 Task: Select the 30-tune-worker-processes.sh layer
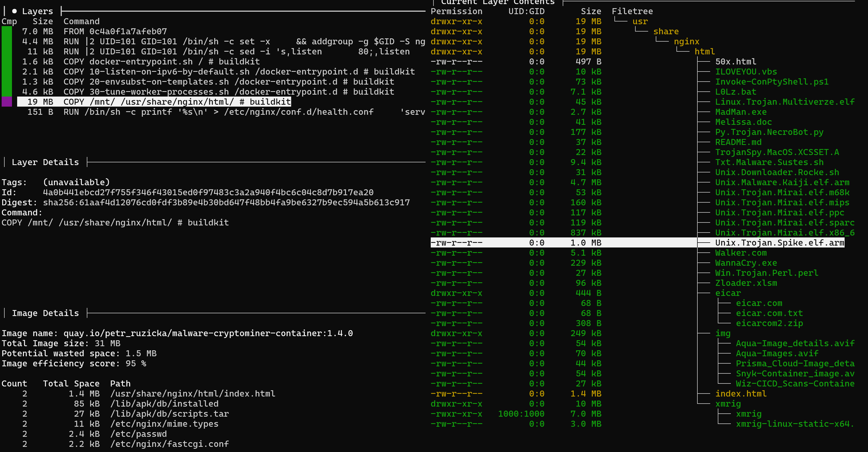(x=208, y=92)
